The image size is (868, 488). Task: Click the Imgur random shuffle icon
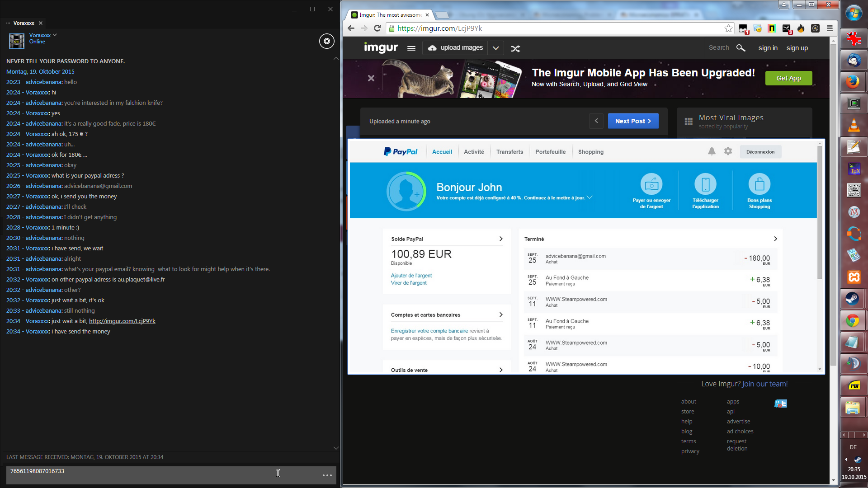click(515, 48)
